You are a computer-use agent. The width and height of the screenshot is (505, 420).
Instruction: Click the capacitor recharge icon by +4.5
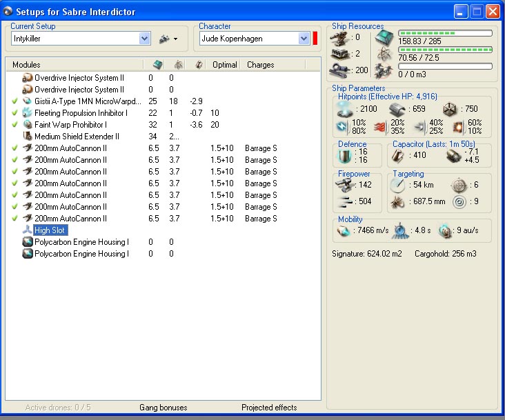pos(454,156)
